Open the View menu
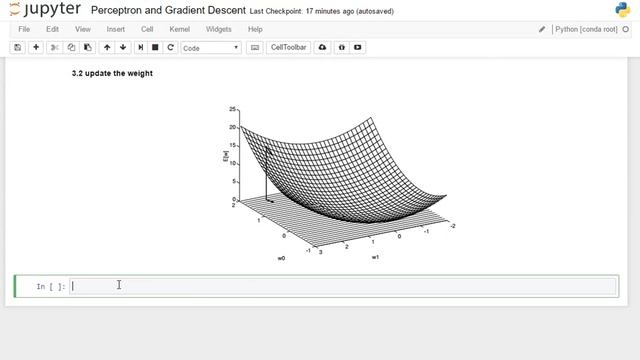 [83, 29]
